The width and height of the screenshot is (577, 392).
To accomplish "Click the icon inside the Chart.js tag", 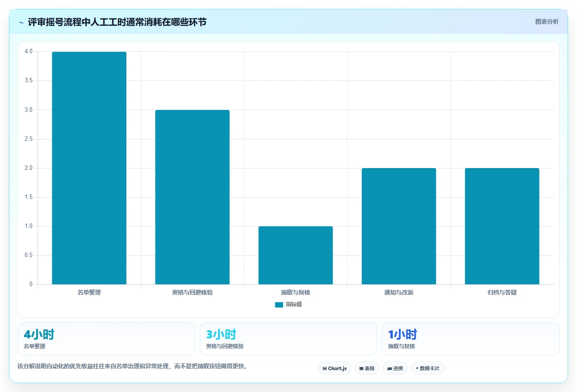I will pyautogui.click(x=324, y=369).
